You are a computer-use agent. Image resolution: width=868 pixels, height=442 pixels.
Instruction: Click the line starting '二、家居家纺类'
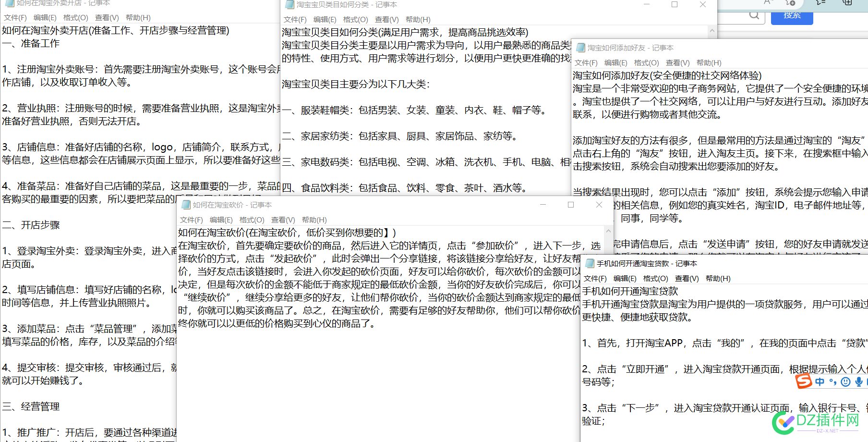[x=399, y=136]
